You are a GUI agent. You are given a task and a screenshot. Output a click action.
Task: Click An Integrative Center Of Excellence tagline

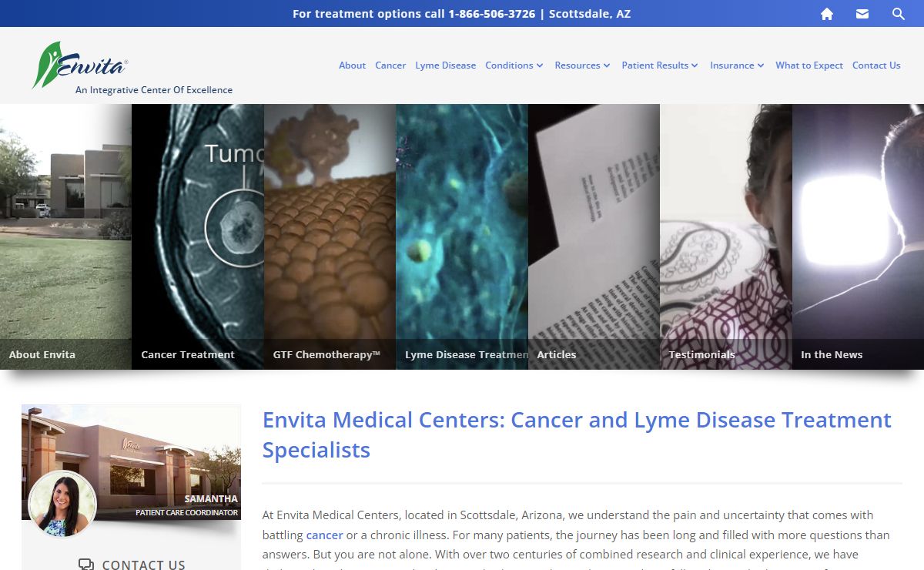point(154,90)
